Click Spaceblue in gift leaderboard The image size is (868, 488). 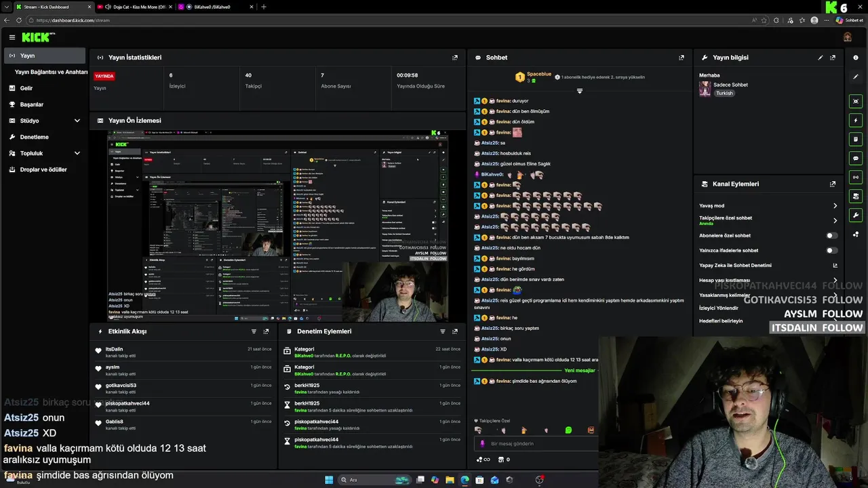[x=538, y=74]
